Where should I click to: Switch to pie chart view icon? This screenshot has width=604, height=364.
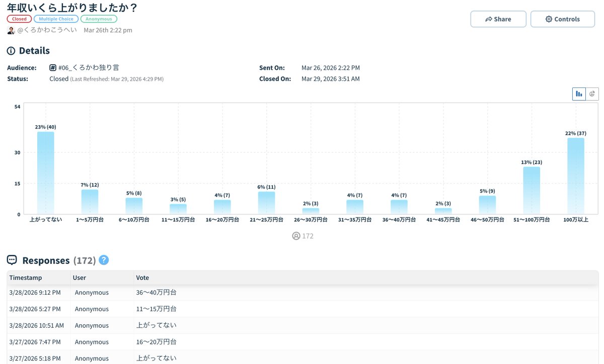592,94
